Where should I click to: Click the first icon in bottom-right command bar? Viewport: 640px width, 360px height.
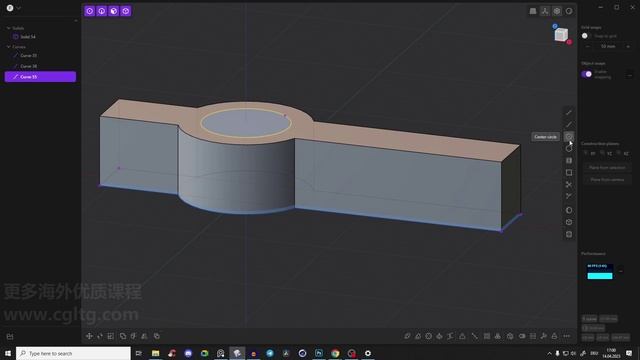tap(407, 336)
